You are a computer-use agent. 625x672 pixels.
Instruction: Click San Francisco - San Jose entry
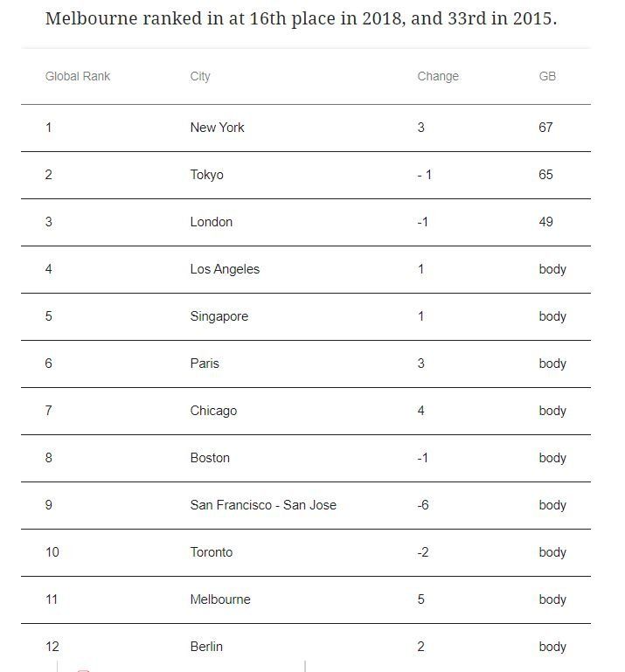263,505
